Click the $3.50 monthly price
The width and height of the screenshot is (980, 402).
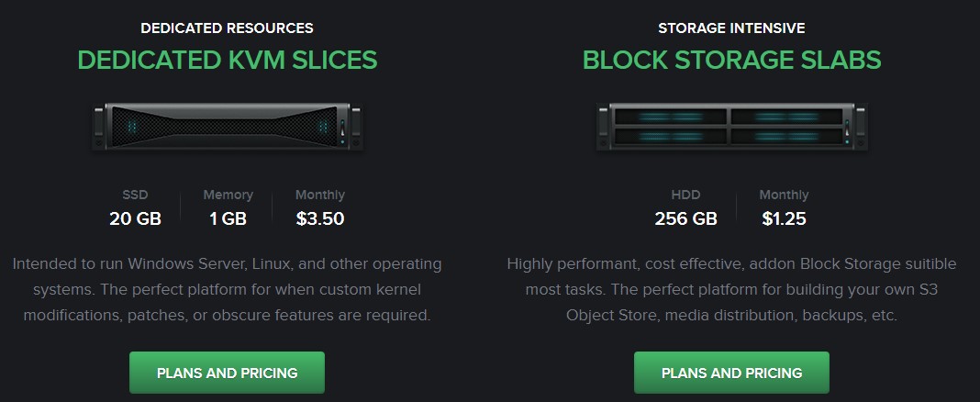click(x=320, y=218)
